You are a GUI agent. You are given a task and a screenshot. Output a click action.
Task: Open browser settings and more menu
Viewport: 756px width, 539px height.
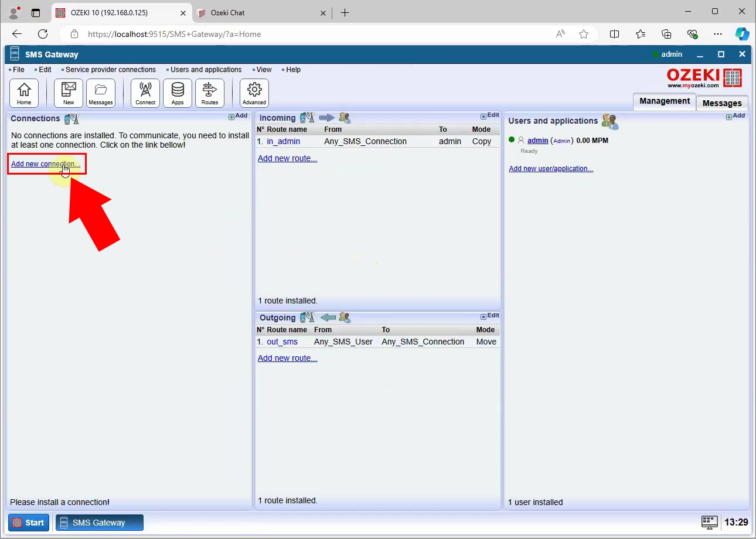click(x=718, y=34)
